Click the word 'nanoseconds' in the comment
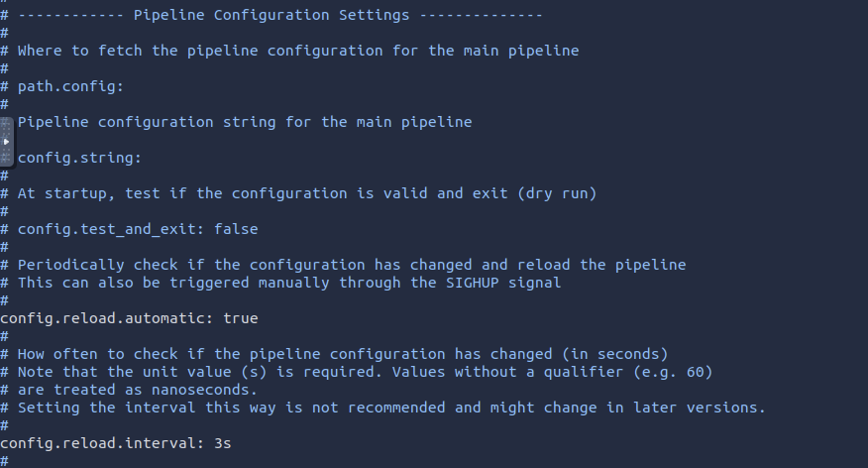This screenshot has width=868, height=468. pyautogui.click(x=204, y=390)
